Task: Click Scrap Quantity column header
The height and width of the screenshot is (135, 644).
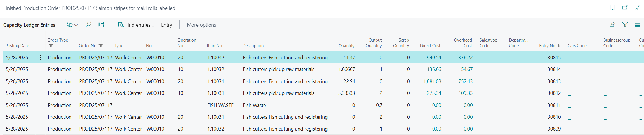Action: [x=401, y=43]
